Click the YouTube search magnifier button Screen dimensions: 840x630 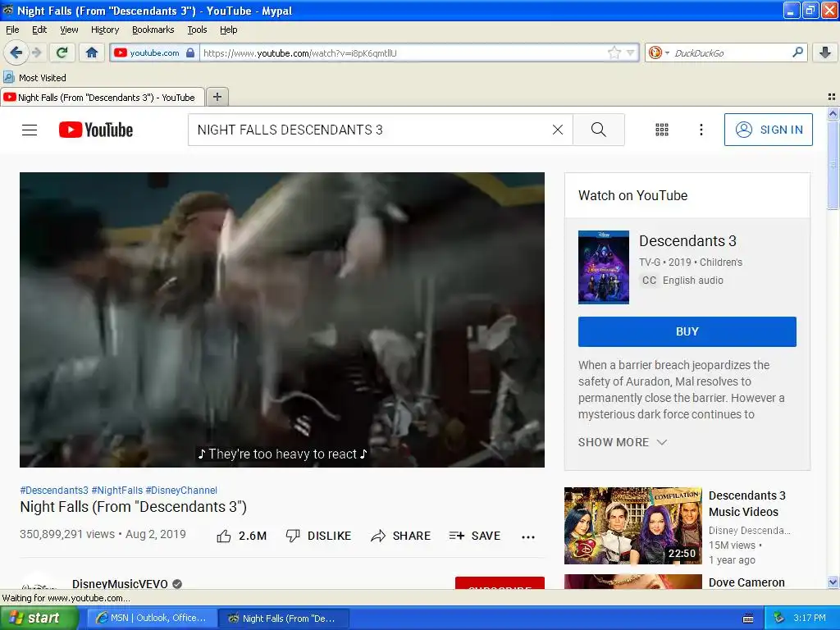coord(598,130)
